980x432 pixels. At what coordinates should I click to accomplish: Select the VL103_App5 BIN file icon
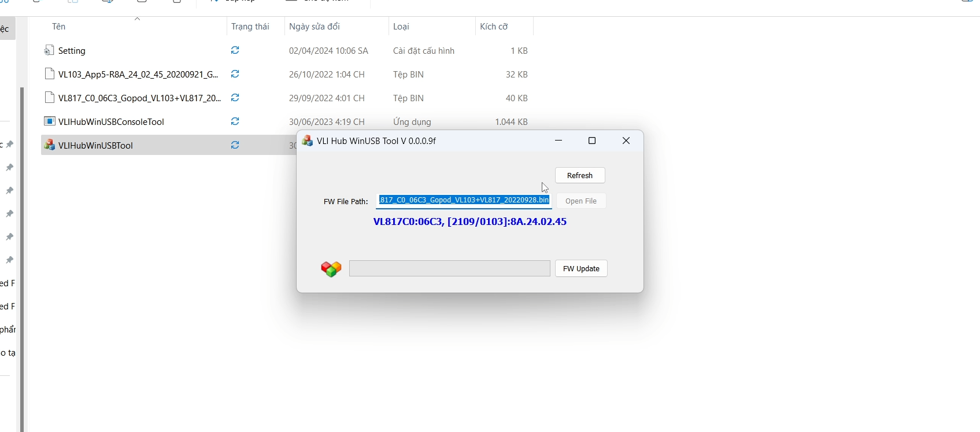point(50,74)
